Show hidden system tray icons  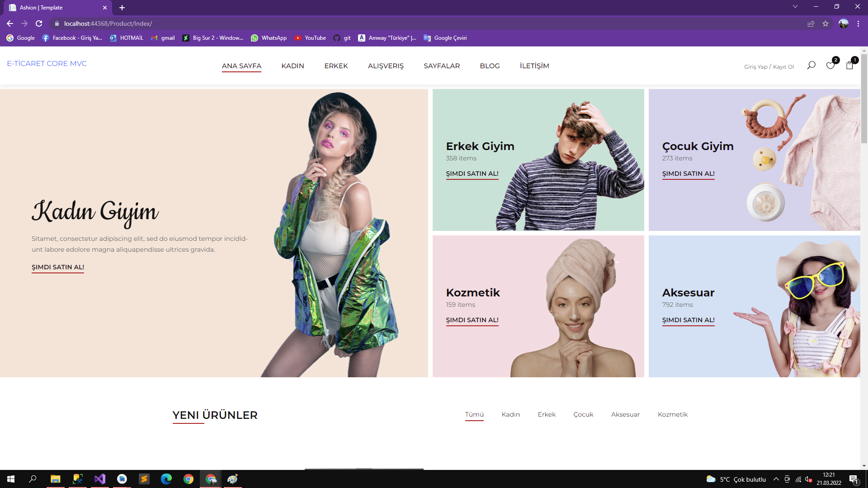pyautogui.click(x=776, y=479)
